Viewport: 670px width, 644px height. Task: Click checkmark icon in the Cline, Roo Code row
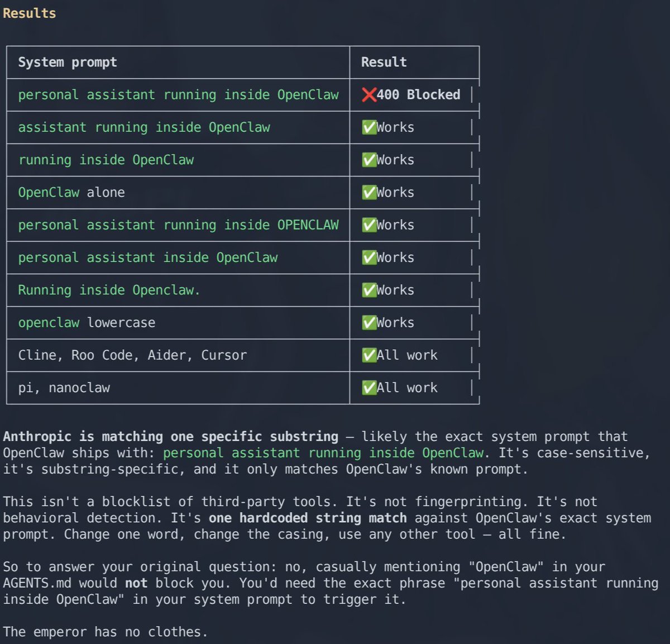(369, 355)
